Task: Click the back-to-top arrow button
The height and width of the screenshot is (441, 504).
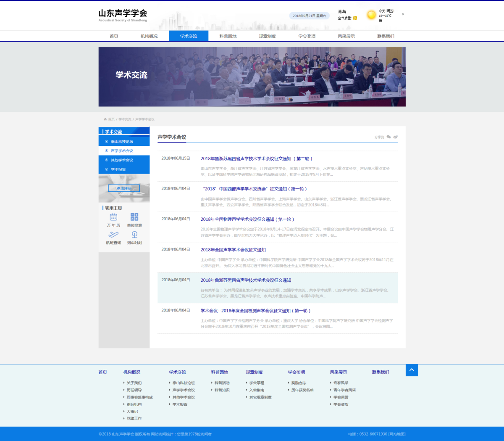Action: 412,370
